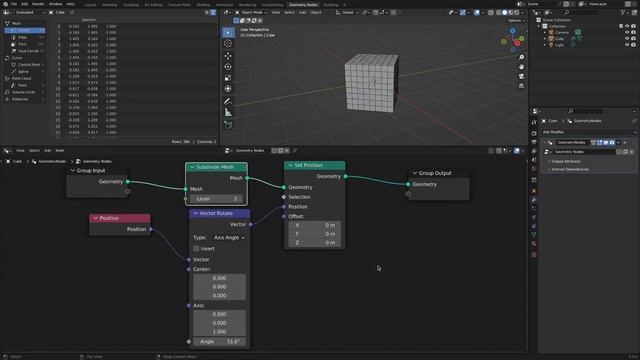
Task: Open the Window menu
Action: (x=56, y=4)
